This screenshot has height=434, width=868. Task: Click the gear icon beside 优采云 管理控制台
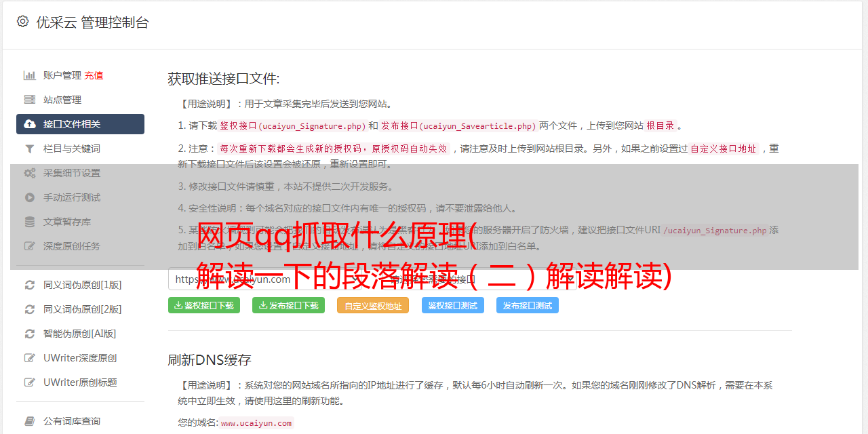(22, 22)
